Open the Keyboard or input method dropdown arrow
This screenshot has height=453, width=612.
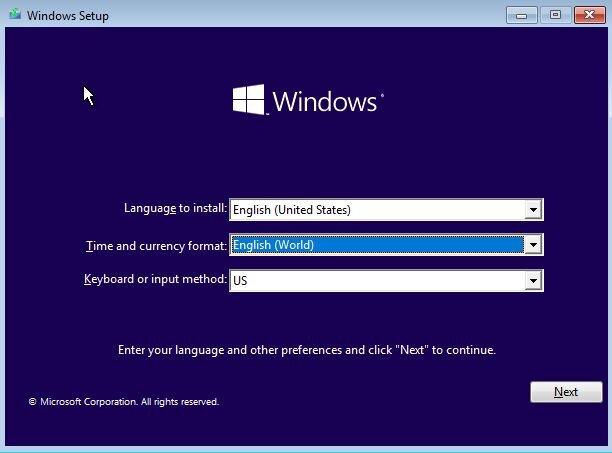[533, 281]
